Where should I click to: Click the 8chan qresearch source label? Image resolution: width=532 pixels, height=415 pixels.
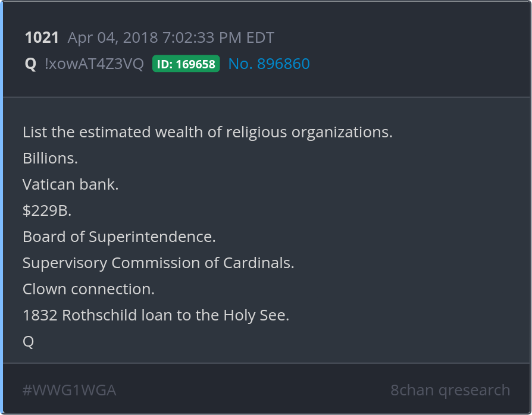(450, 390)
